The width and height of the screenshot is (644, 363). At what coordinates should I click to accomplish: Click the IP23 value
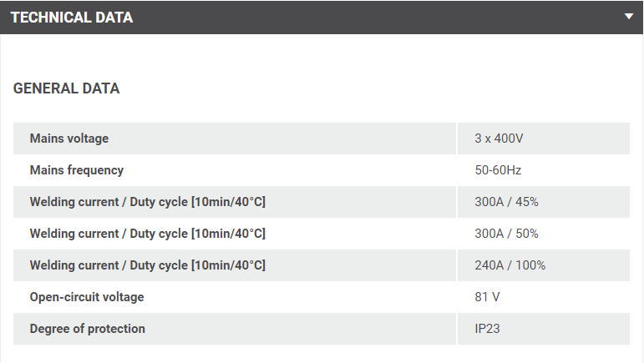click(487, 329)
